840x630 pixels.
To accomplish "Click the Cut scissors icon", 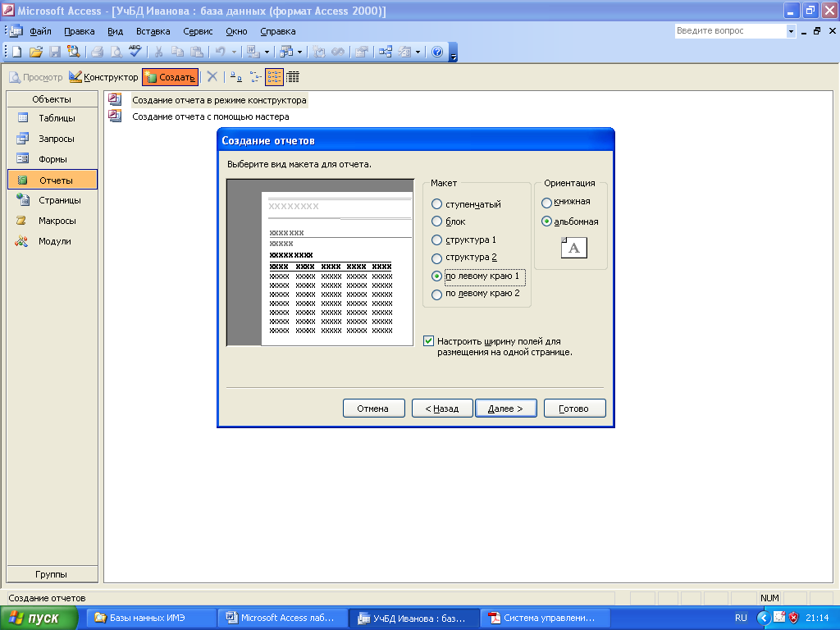I will [x=158, y=52].
